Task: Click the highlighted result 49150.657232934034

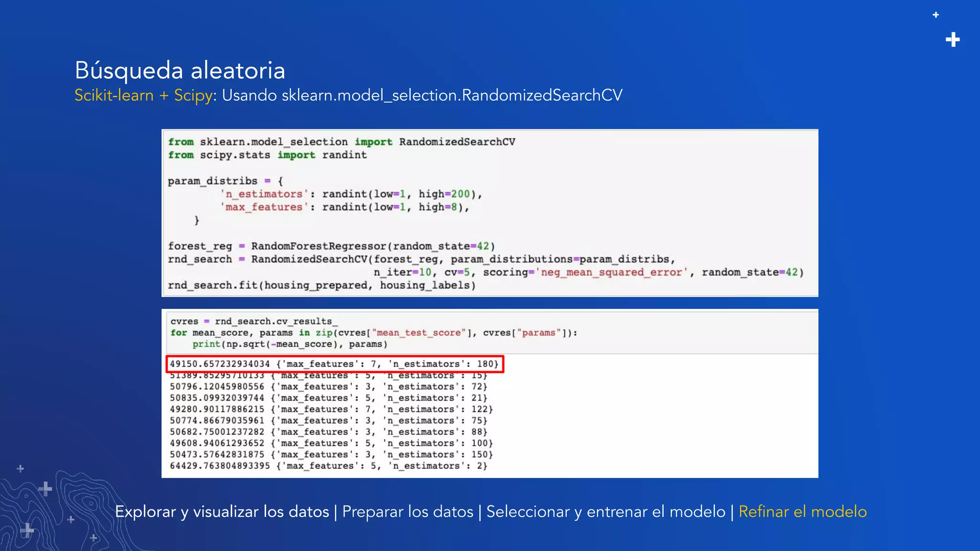Action: [334, 364]
